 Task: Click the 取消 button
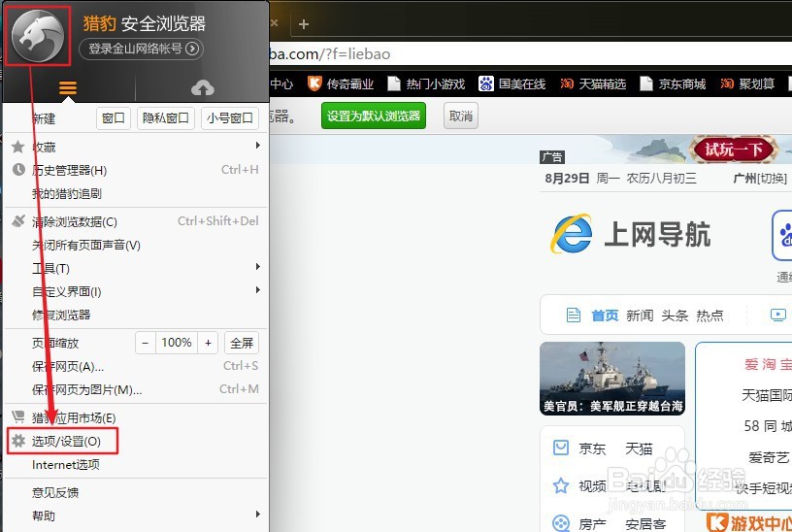coord(461,116)
